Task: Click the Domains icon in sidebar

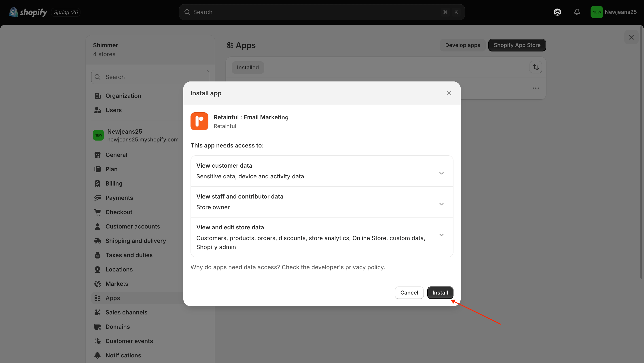Action: 97,327
